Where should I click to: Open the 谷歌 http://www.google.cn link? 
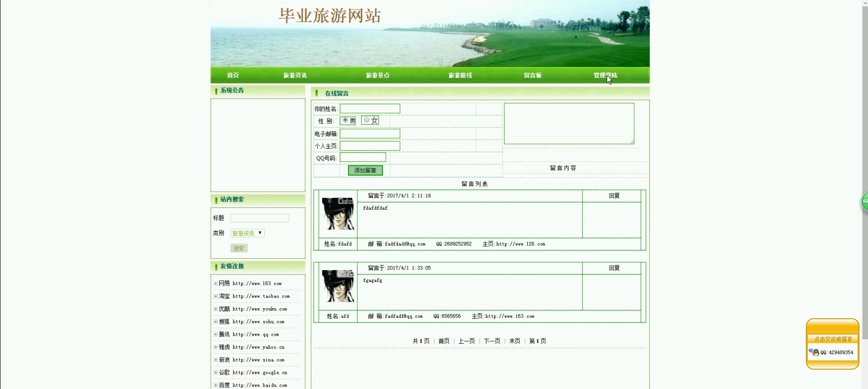pyautogui.click(x=253, y=373)
